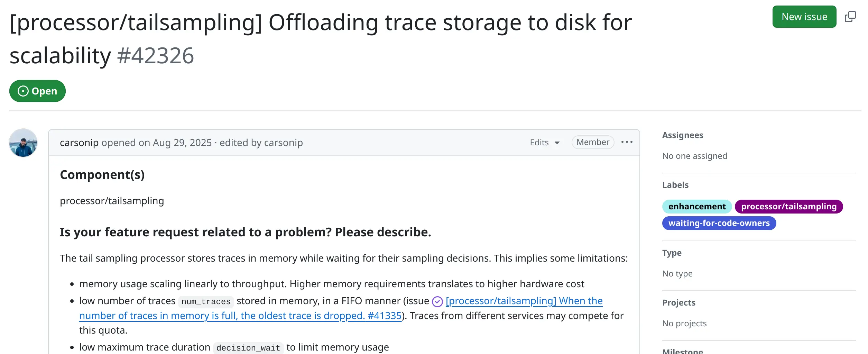Open the Edits dropdown

pyautogui.click(x=544, y=142)
